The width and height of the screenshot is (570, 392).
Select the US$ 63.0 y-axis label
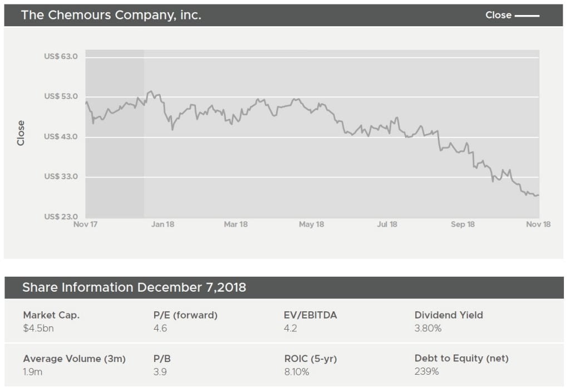pyautogui.click(x=61, y=57)
